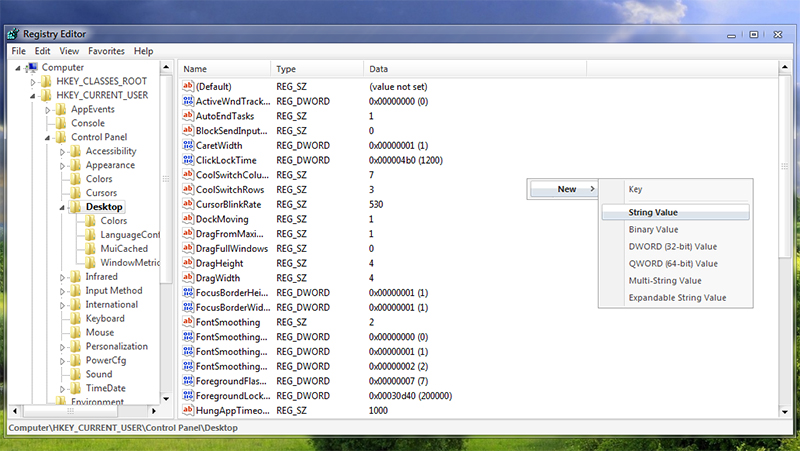Collapse the Control Panel key
The width and height of the screenshot is (800, 451).
(x=47, y=138)
